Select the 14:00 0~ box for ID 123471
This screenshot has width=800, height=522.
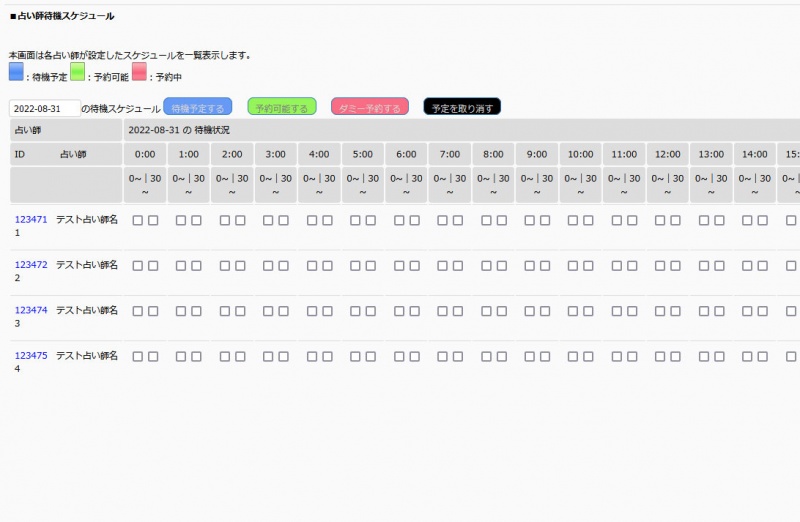tap(748, 220)
